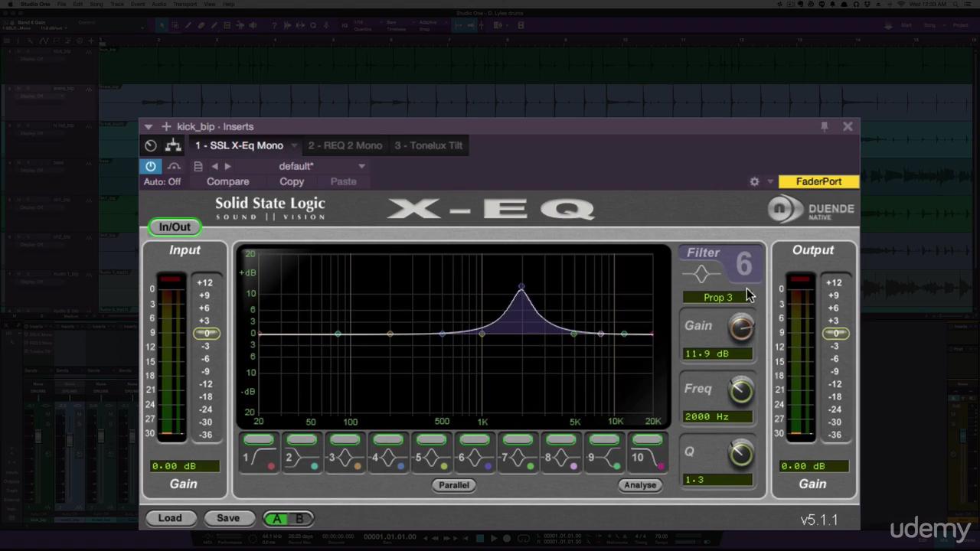Open the SSL X-Eq Mono insert dropdown arrow
Viewport: 980px width, 551px height.
coord(294,145)
